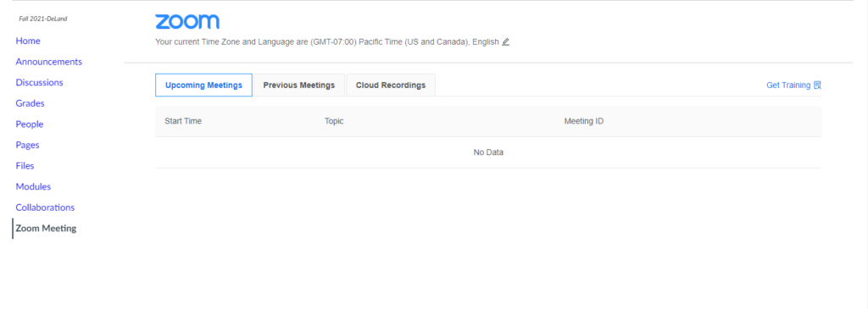Open the Files section
This screenshot has height=309, width=868.
click(x=25, y=166)
